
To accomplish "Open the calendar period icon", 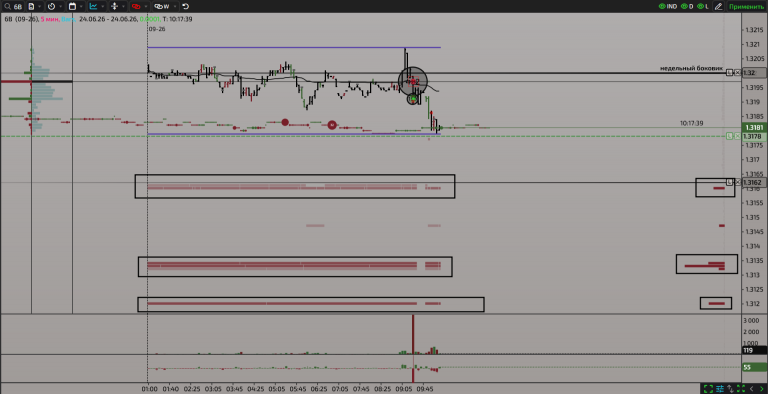I will click(x=72, y=6).
